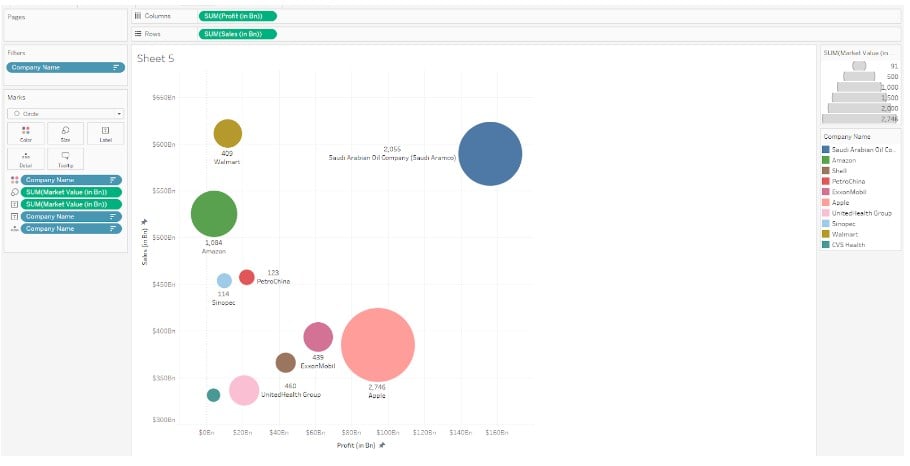Select the Shell legend swatch
910x466 pixels.
pyautogui.click(x=826, y=171)
